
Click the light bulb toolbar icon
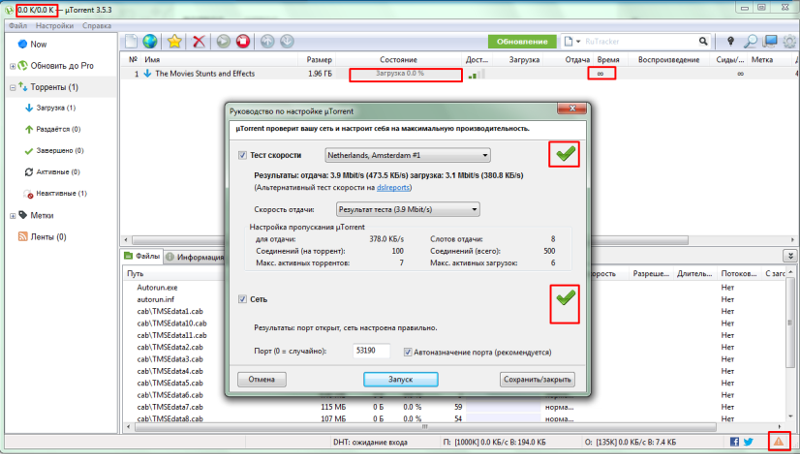[731, 41]
